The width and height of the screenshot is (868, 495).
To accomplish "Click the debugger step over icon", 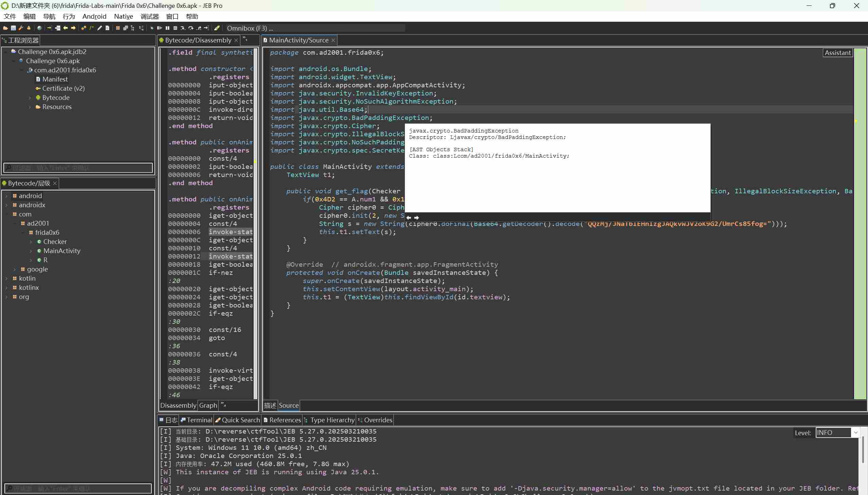I will [x=191, y=28].
